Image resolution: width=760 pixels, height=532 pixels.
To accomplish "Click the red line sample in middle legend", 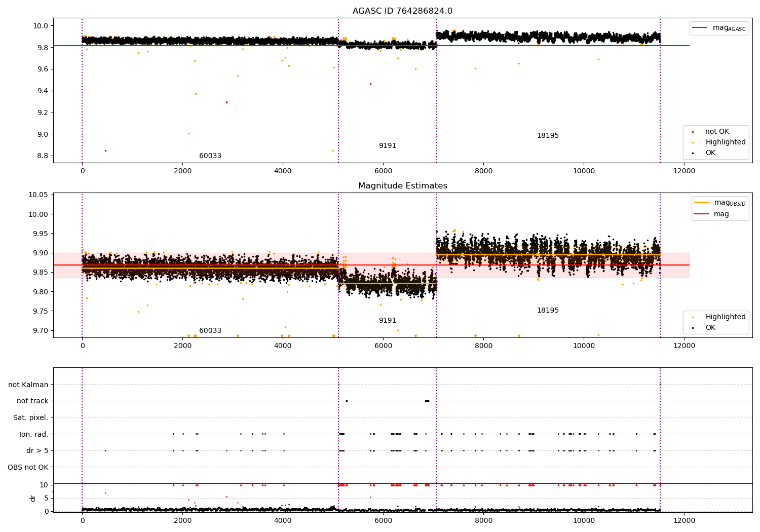I will [x=702, y=214].
